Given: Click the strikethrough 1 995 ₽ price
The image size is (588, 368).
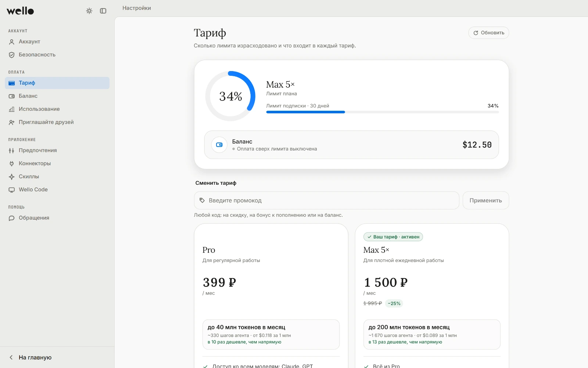Looking at the screenshot, I should [373, 304].
